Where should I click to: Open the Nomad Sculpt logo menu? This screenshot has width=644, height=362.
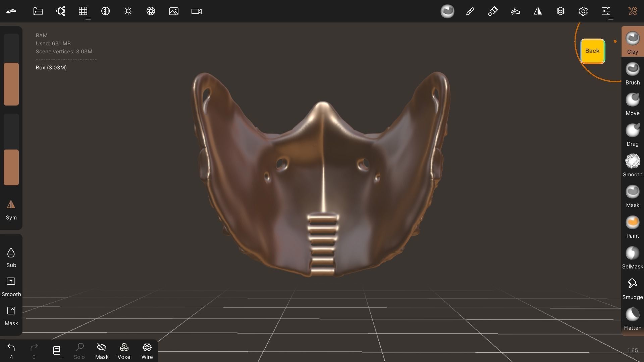point(11,11)
